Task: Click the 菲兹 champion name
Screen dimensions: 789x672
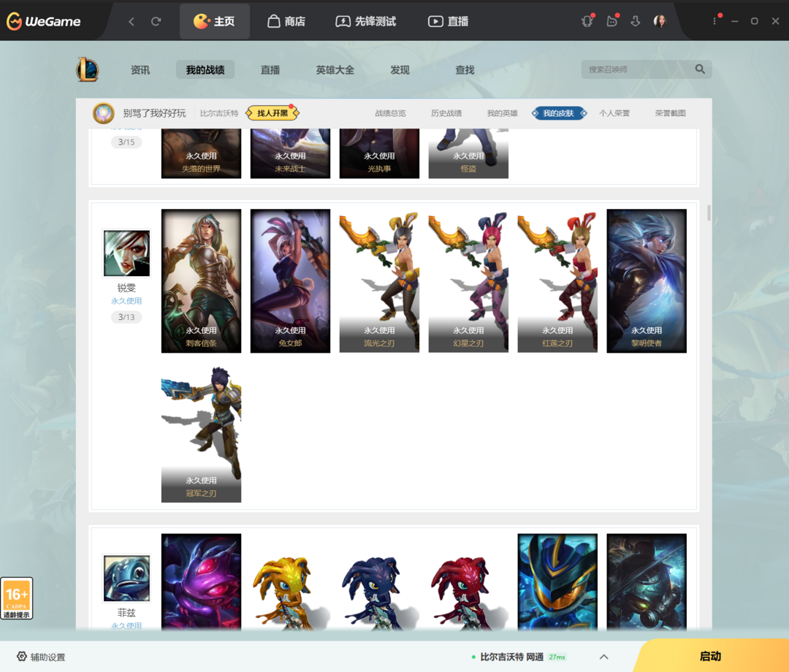Action: pos(126,613)
